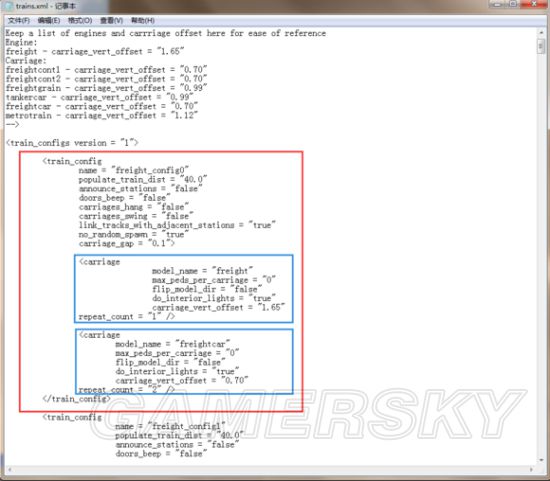Click the 'no_random_spawn = "true"' line
The width and height of the screenshot is (550, 481).
134,234
